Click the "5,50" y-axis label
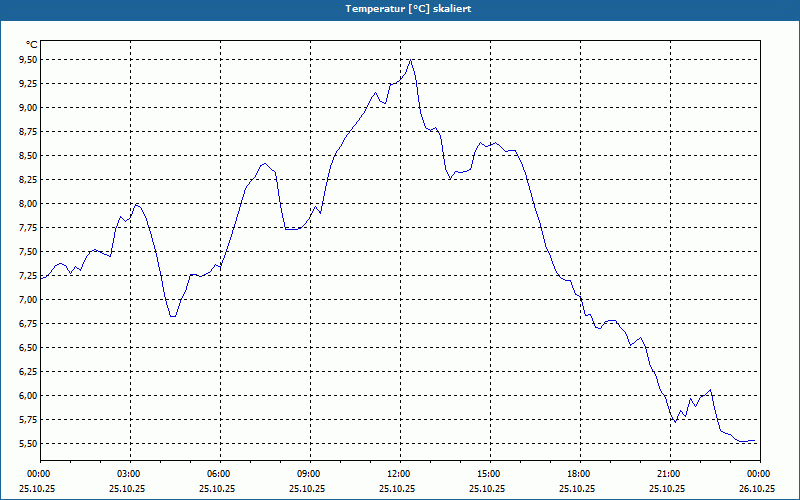The image size is (800, 500). (x=28, y=443)
